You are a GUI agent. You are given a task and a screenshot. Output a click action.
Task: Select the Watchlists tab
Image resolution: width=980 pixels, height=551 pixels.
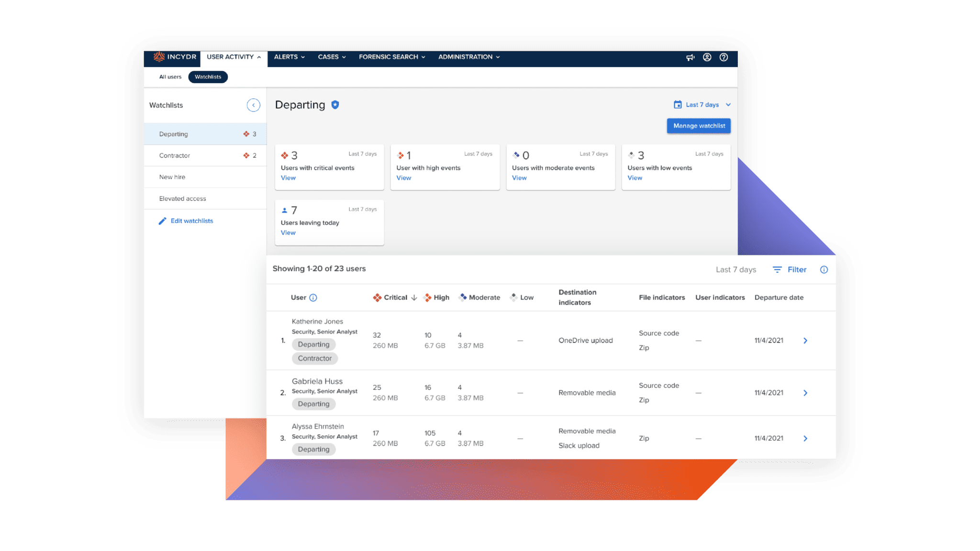[x=207, y=77]
